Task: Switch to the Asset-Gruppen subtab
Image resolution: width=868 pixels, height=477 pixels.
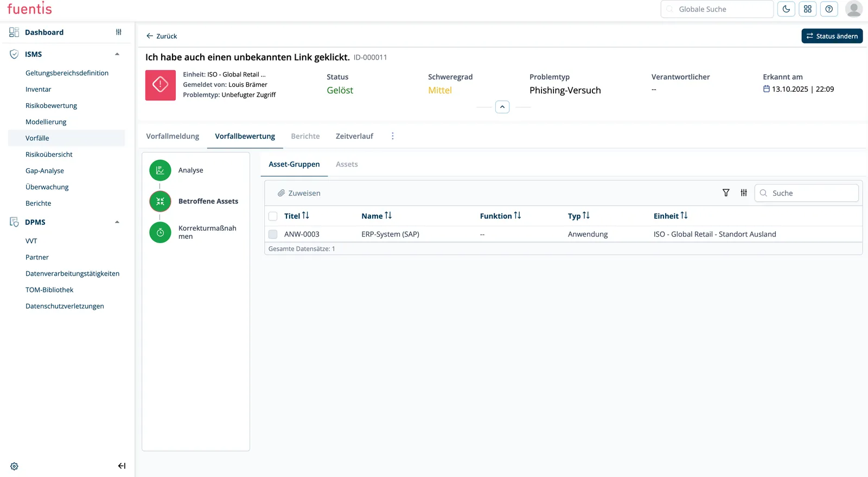Action: 294,164
